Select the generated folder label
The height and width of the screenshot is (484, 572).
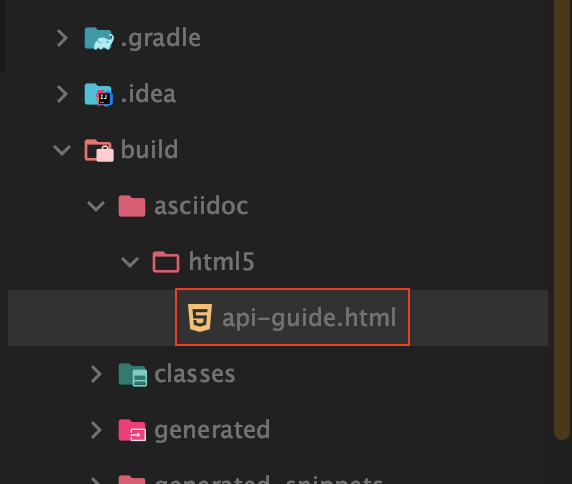[212, 430]
